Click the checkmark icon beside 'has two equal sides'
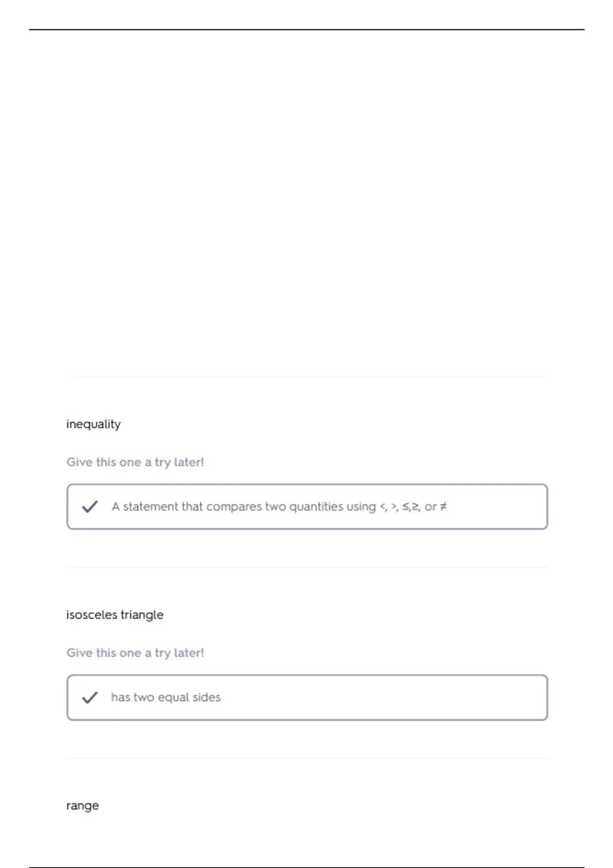The height and width of the screenshot is (868, 613). coord(89,697)
